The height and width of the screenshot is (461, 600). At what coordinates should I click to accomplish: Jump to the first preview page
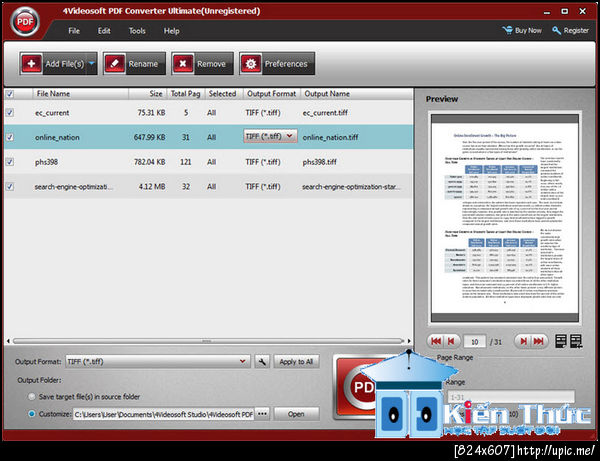point(435,341)
